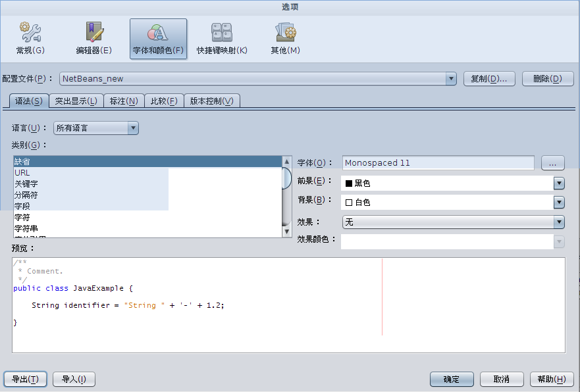Switch to the 语法(S) syntax tab
The height and width of the screenshot is (392, 580).
29,101
